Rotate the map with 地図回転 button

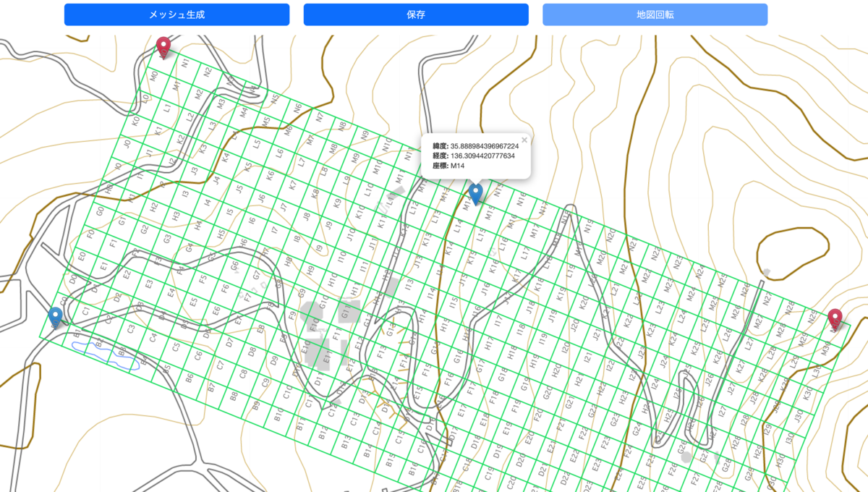pos(655,14)
